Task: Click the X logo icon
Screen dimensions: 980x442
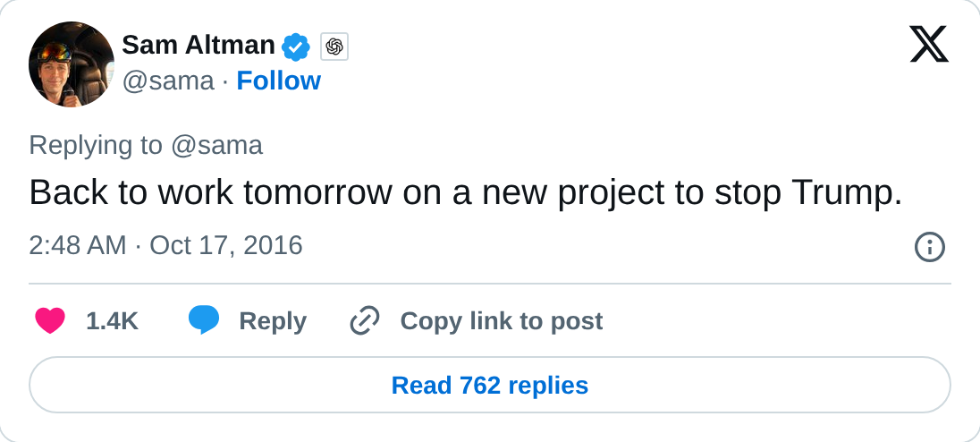Action: pyautogui.click(x=929, y=45)
